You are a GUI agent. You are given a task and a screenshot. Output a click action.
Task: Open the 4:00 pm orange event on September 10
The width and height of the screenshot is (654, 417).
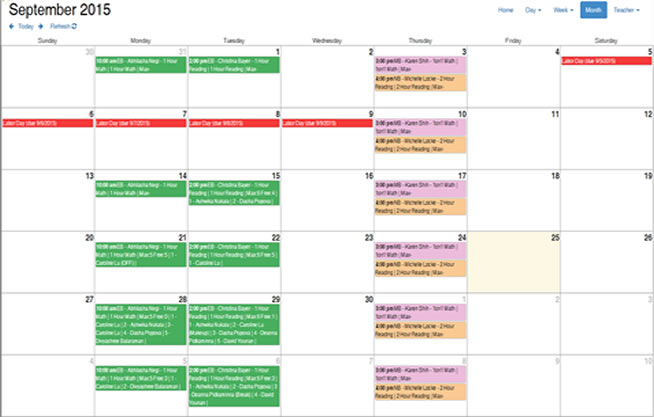[420, 145]
